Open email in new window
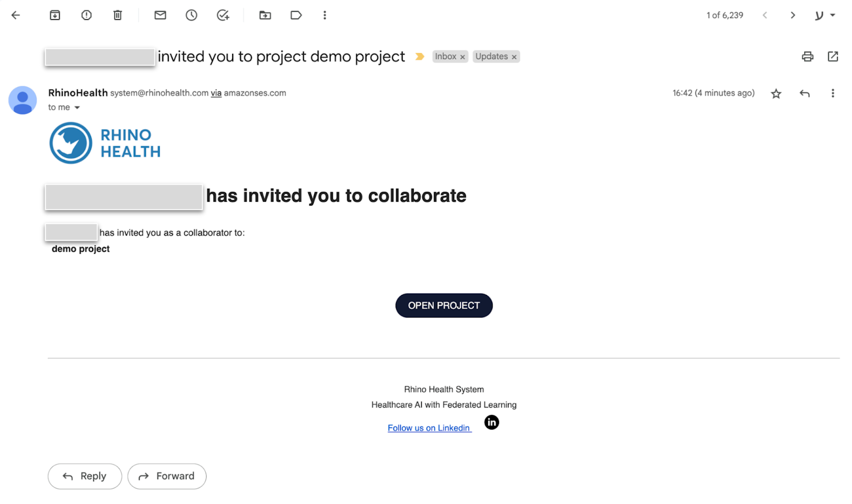The height and width of the screenshot is (504, 852). [833, 56]
